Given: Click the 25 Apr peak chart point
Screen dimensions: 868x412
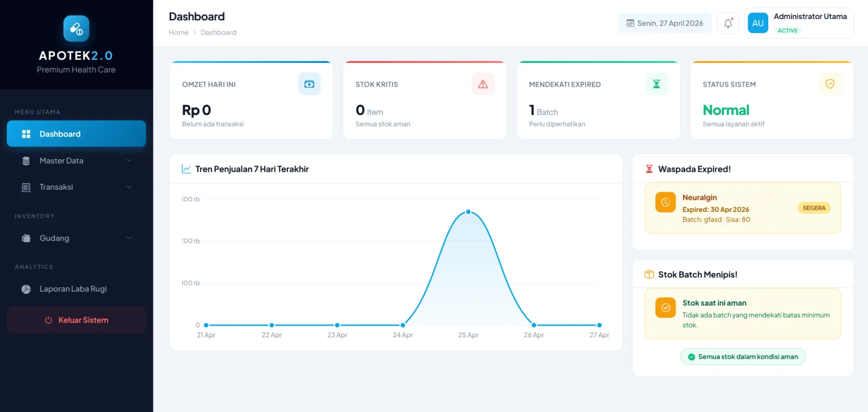Looking at the screenshot, I should (468, 212).
